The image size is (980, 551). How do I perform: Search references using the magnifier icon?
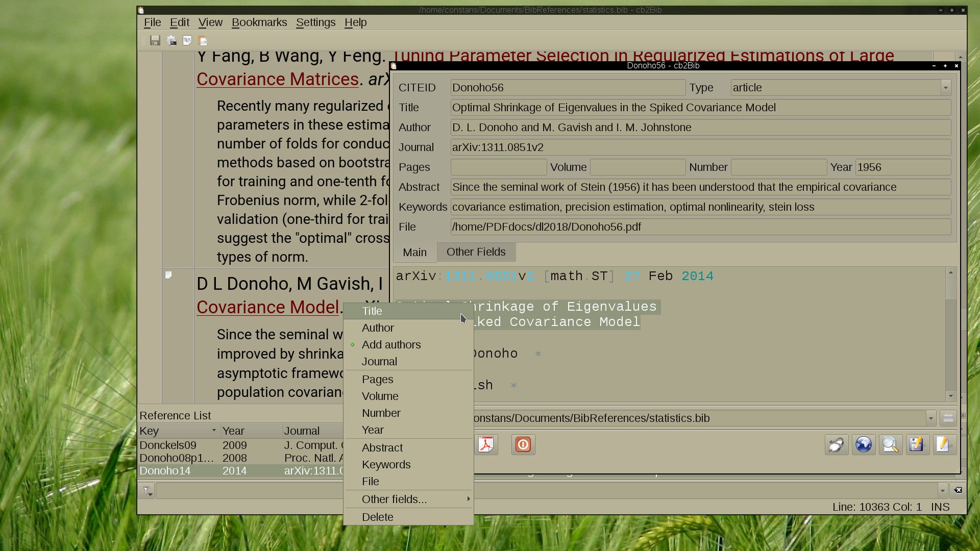tap(890, 444)
